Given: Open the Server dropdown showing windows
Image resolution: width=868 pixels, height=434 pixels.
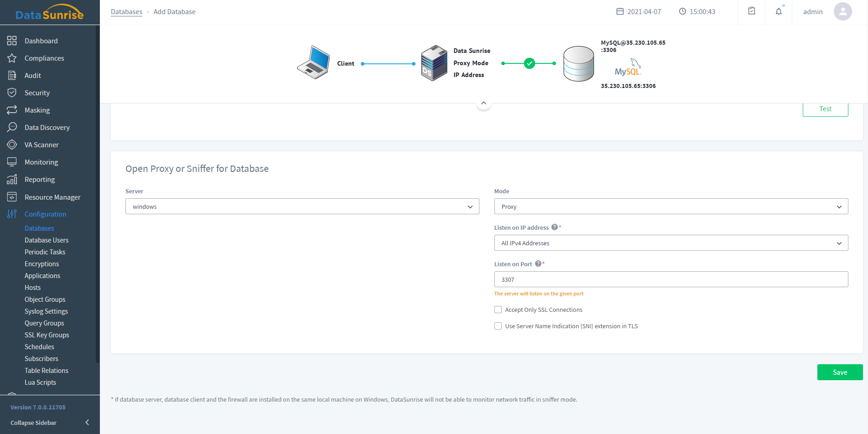Looking at the screenshot, I should click(x=302, y=207).
